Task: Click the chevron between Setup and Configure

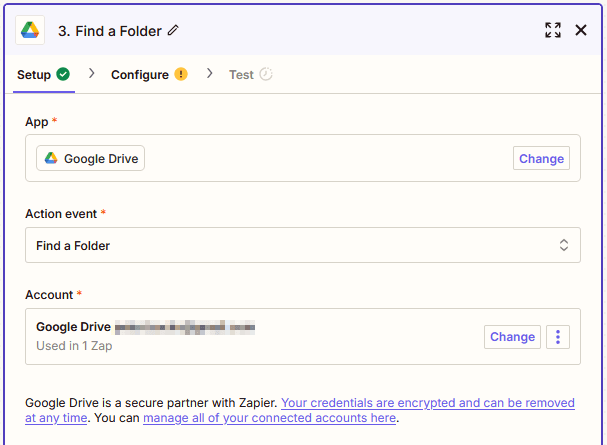Action: pyautogui.click(x=91, y=73)
